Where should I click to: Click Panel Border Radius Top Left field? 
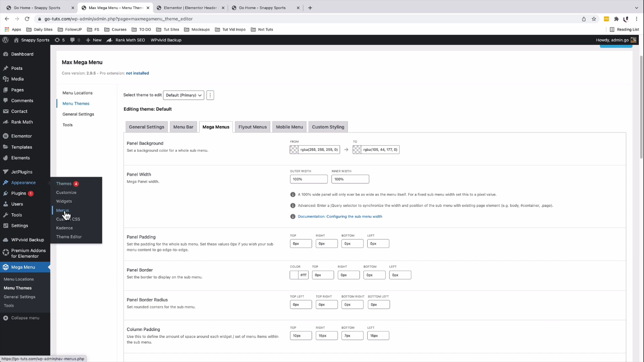301,304
